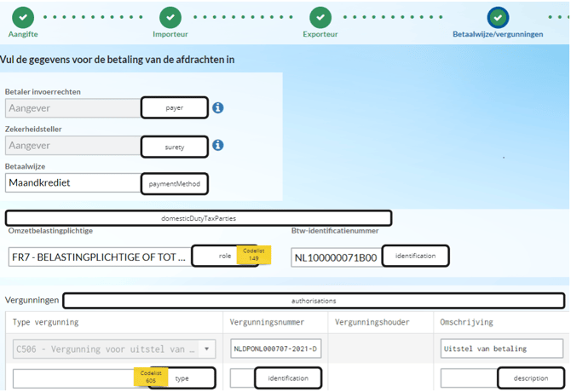Screen dimensions: 571x392
Task: Click the Type vergunning column header
Action: 45,322
